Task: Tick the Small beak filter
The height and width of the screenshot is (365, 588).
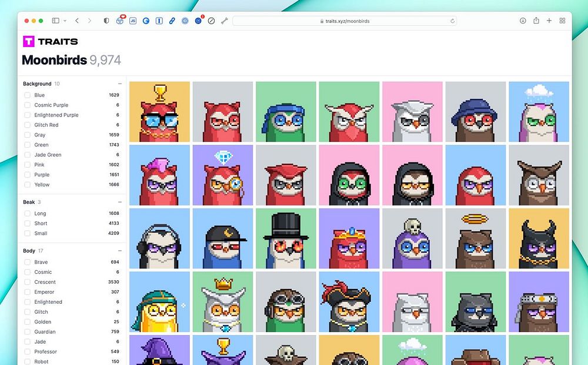Action: coord(28,233)
